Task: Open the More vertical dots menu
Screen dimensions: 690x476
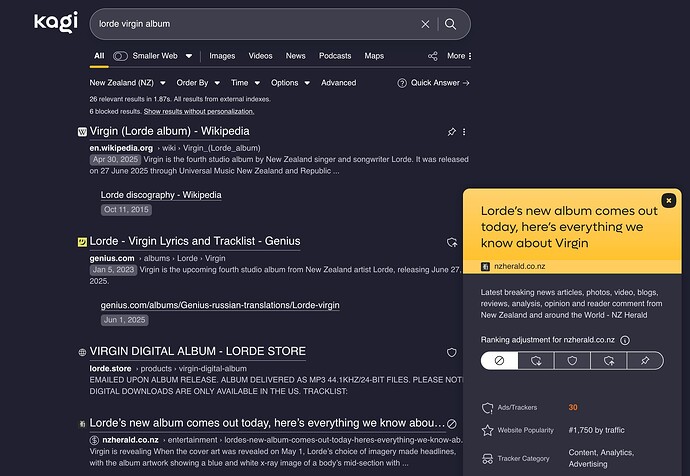Action: 470,56
